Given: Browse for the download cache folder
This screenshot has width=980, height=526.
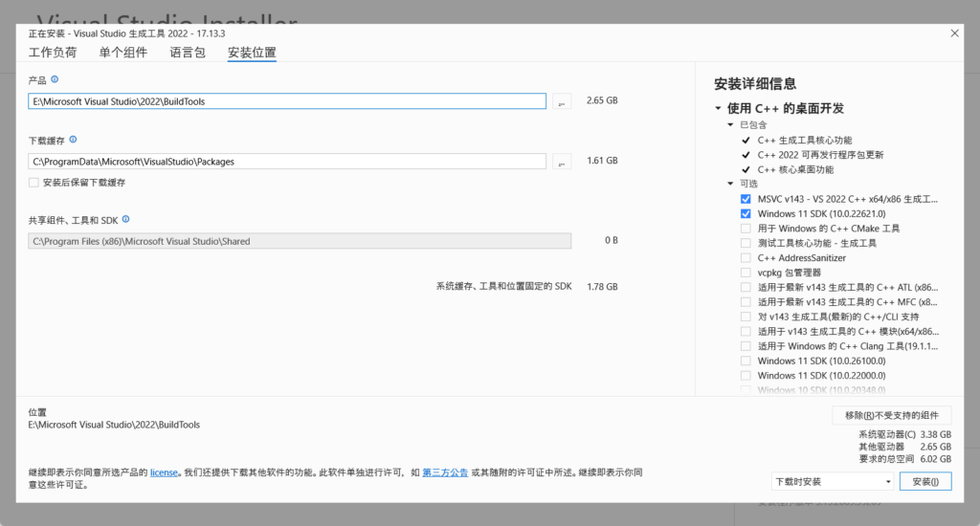Looking at the screenshot, I should (x=562, y=162).
